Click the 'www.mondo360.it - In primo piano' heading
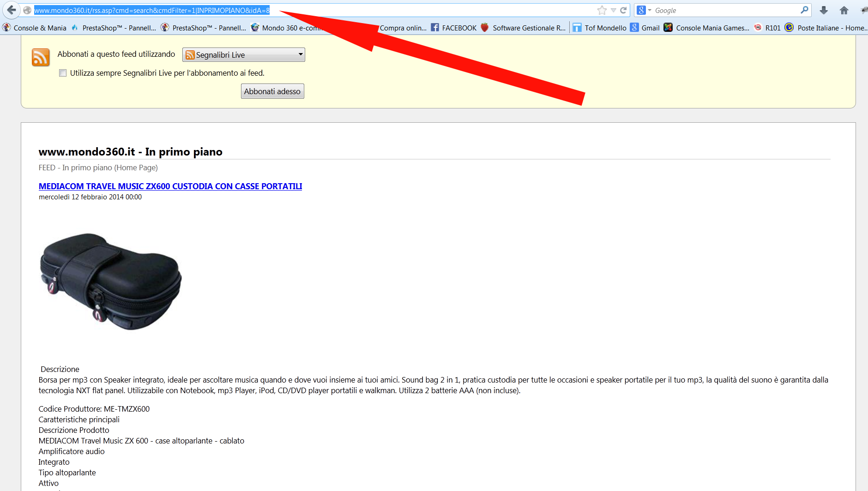Screen dimensions: 868x491 (x=131, y=152)
